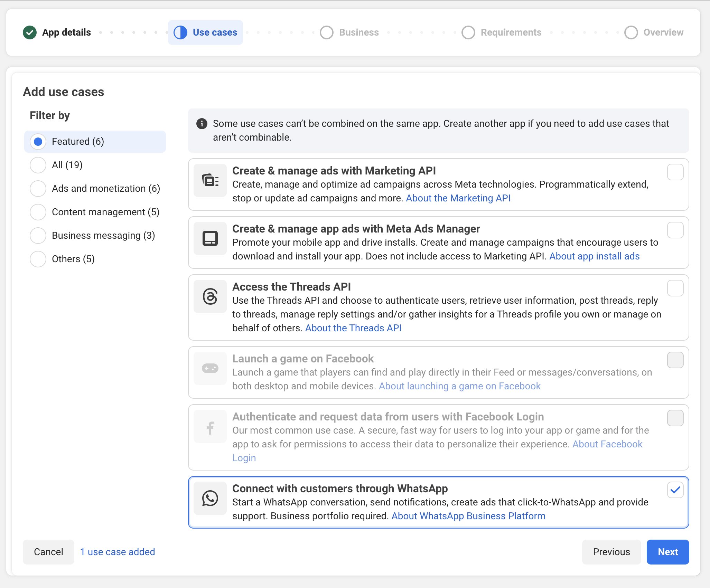Click the game controller icon
Viewport: 710px width, 588px height.
[x=210, y=368]
